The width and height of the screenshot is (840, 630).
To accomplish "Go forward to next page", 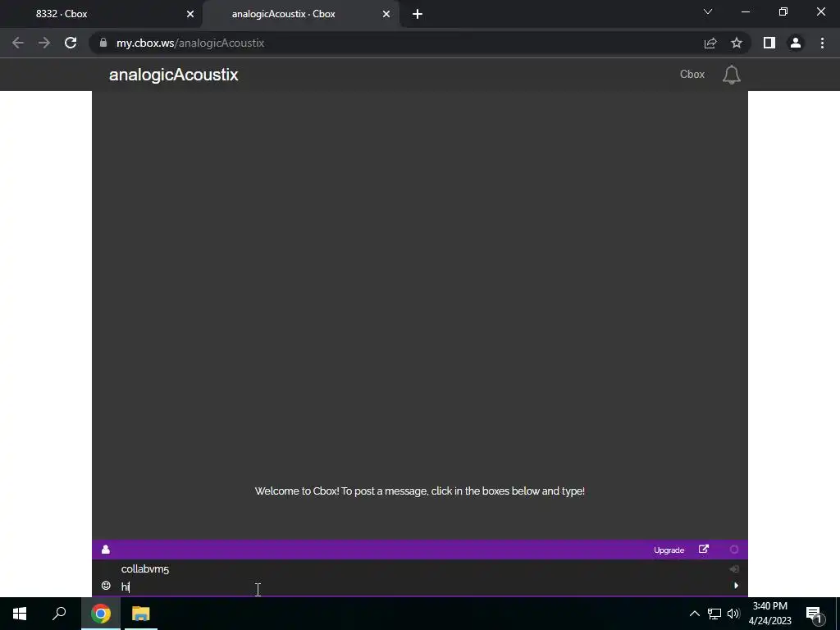I will click(44, 43).
